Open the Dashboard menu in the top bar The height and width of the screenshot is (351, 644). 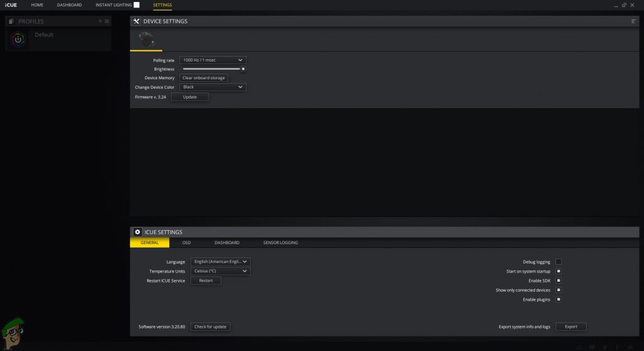click(69, 5)
